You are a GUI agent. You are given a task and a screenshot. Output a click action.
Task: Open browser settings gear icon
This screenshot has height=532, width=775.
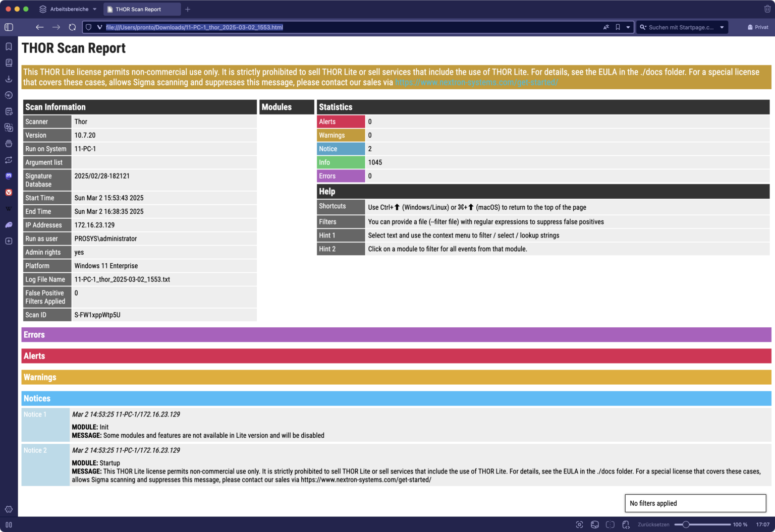[9, 509]
